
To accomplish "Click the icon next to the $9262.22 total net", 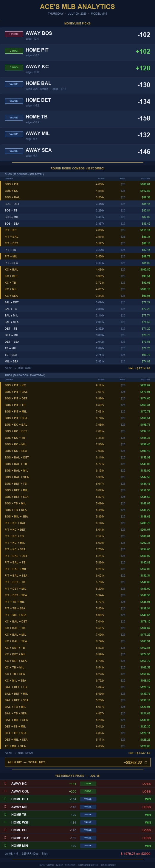I will tap(146, 762).
